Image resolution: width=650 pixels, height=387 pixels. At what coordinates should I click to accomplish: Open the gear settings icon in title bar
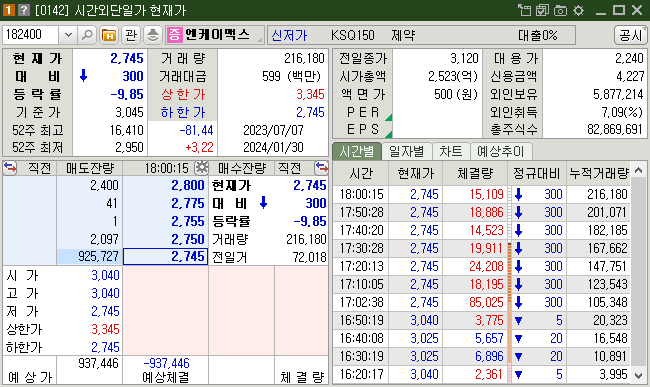click(578, 10)
